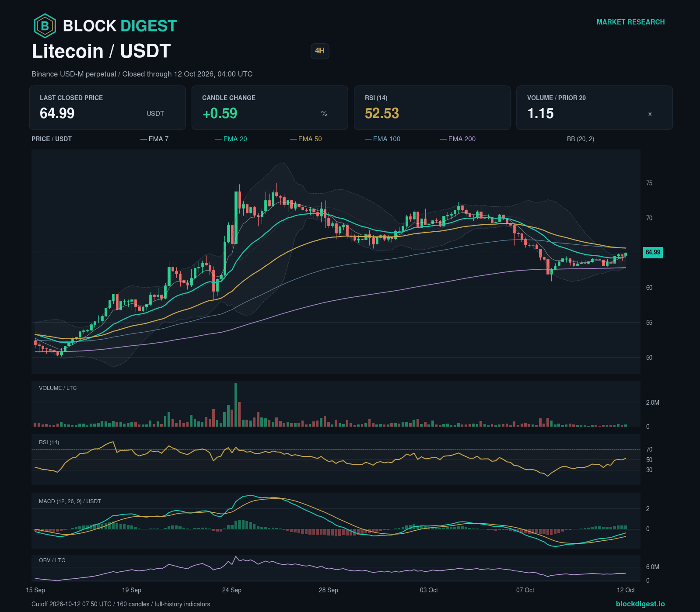Open the MARKET RESEARCH link
Viewport: 700px width, 612px height.
[630, 22]
